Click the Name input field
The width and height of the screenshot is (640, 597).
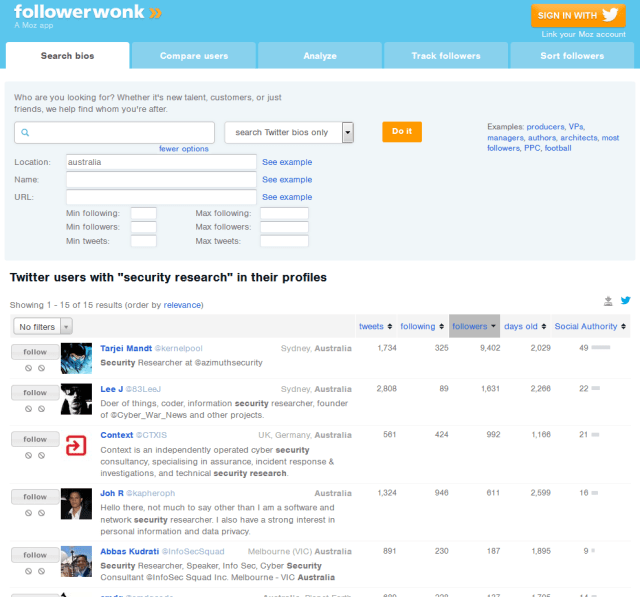[161, 180]
